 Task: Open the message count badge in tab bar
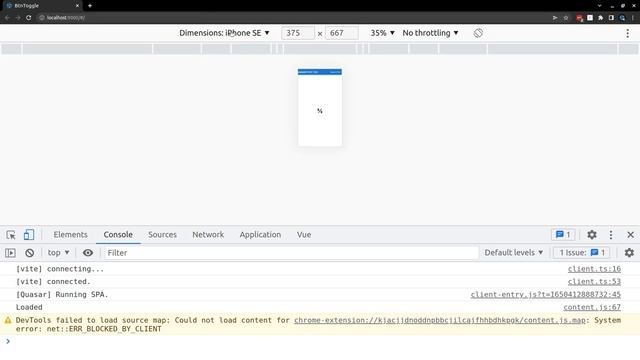click(563, 235)
